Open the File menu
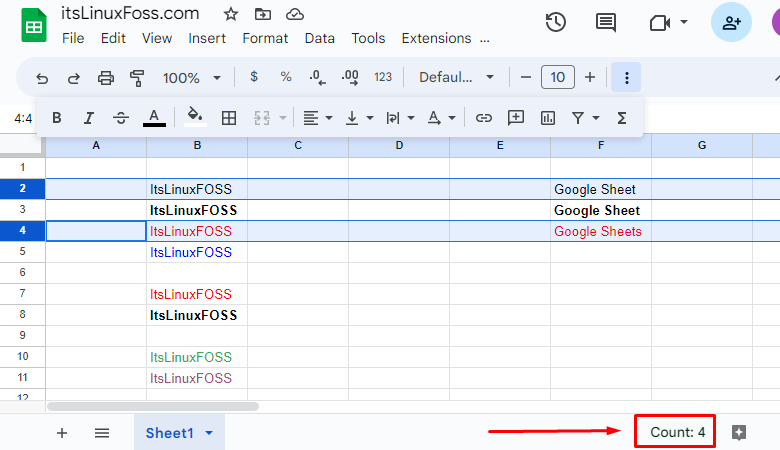 [73, 38]
